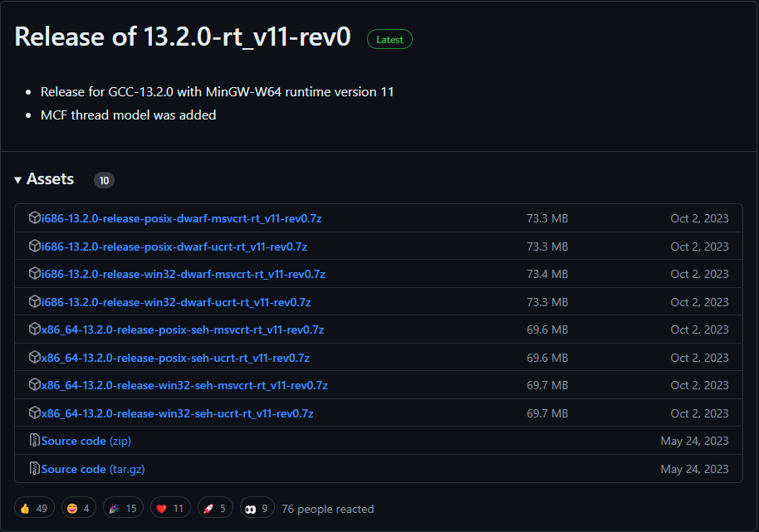Click 'MCF thread model was added' note
This screenshot has width=759, height=532.
128,115
